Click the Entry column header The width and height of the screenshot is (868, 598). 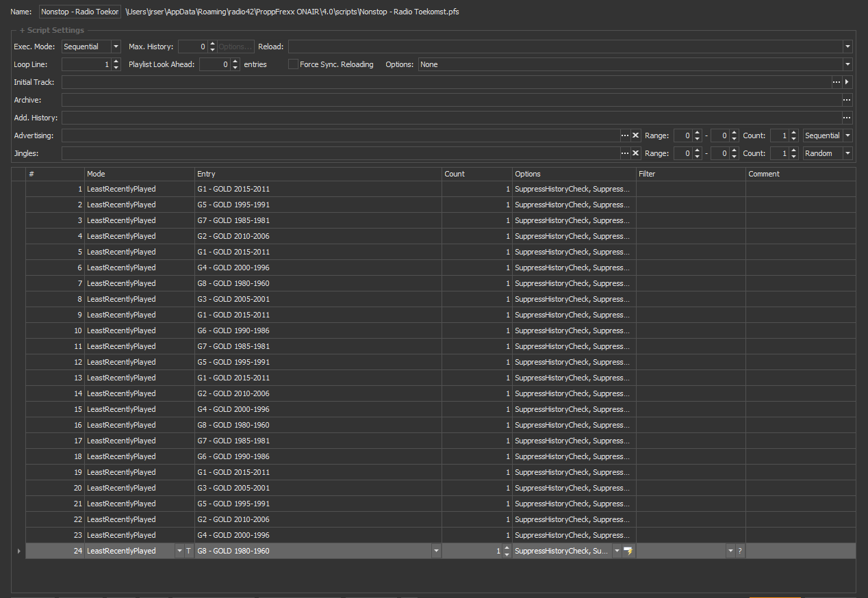[318, 174]
